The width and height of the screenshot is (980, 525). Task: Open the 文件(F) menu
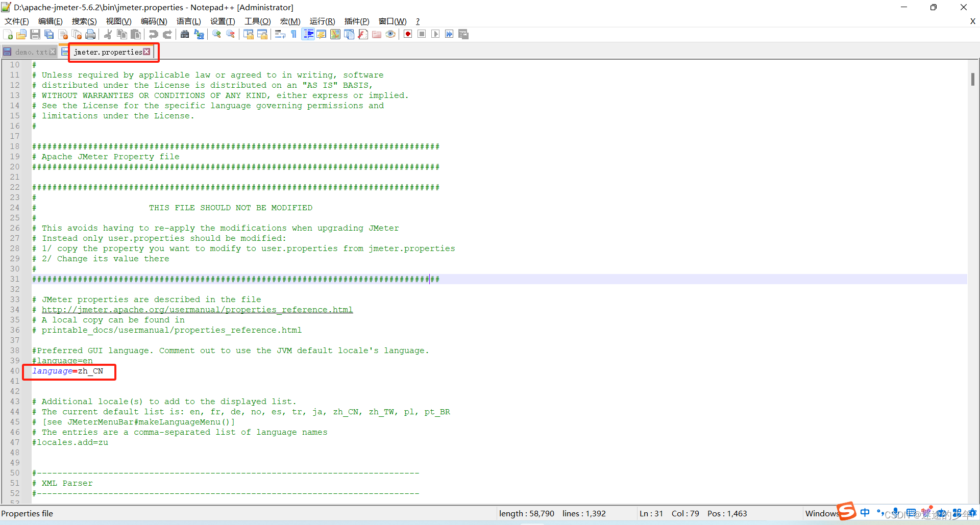tap(16, 21)
